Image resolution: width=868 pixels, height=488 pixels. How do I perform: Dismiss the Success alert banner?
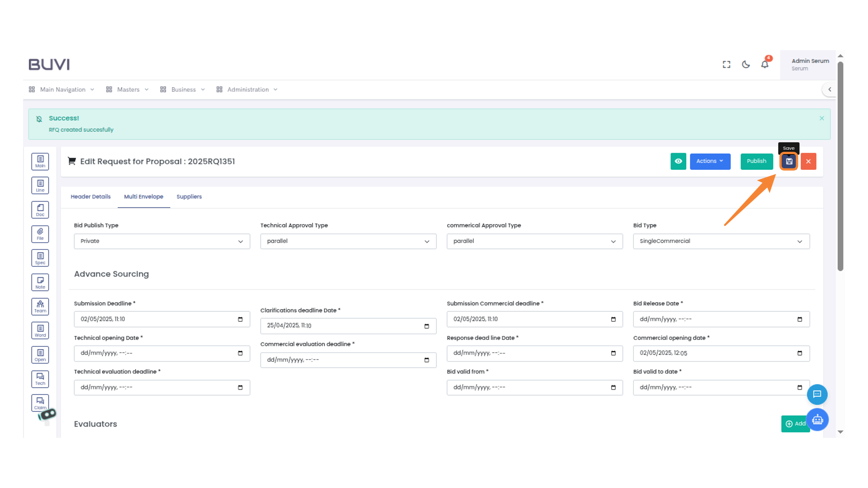821,118
